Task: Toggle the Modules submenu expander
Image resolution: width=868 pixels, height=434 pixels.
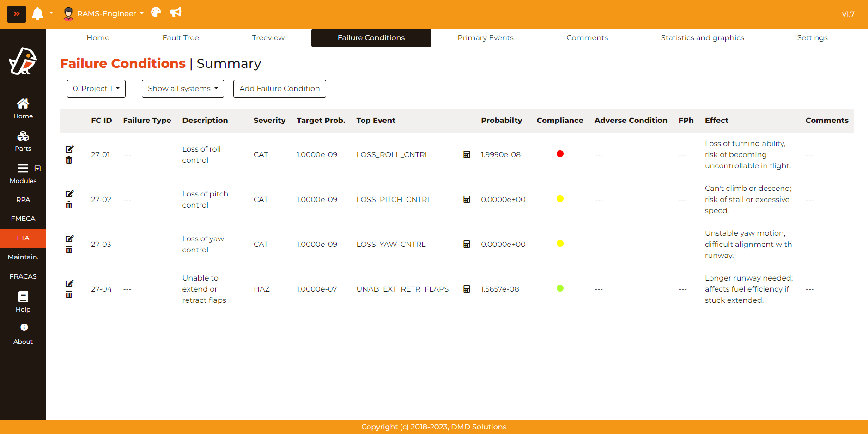Action: (37, 169)
